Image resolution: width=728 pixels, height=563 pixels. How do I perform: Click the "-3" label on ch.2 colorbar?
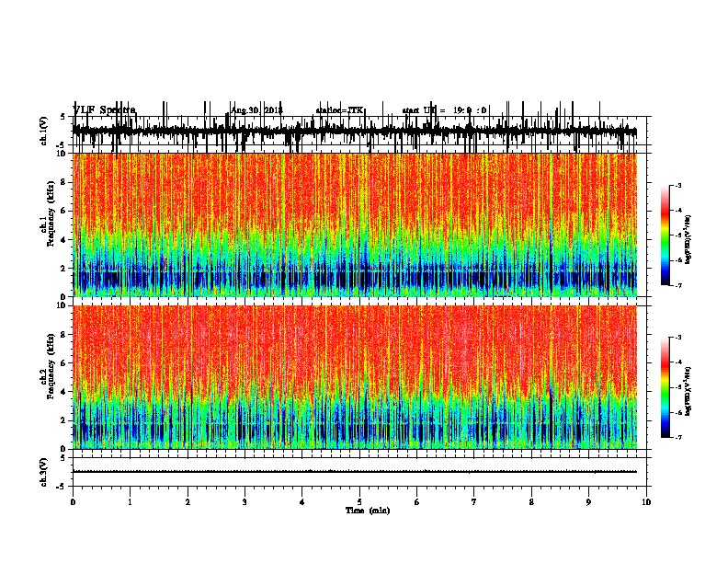point(678,338)
